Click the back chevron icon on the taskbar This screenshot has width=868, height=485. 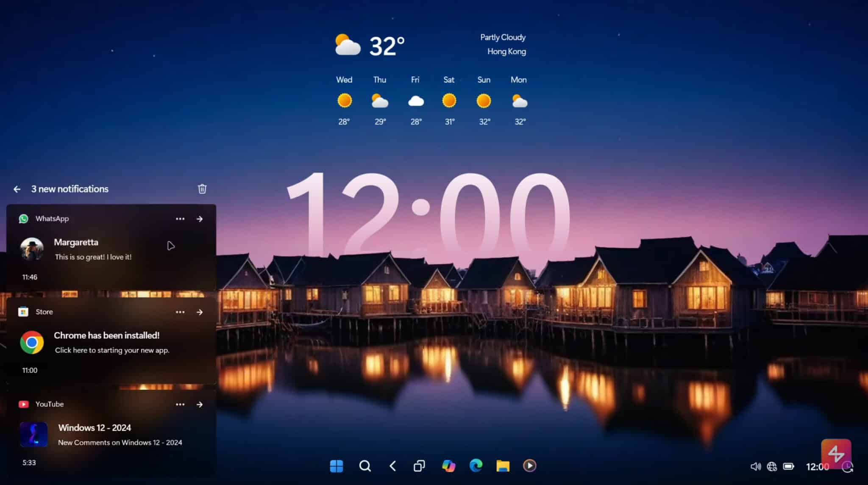[392, 466]
